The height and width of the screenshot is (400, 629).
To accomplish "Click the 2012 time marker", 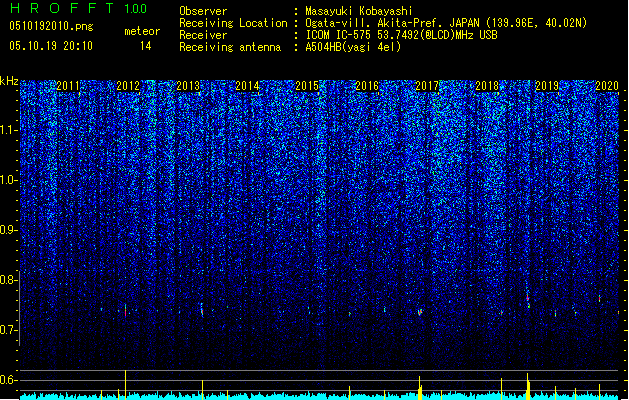I will click(128, 86).
